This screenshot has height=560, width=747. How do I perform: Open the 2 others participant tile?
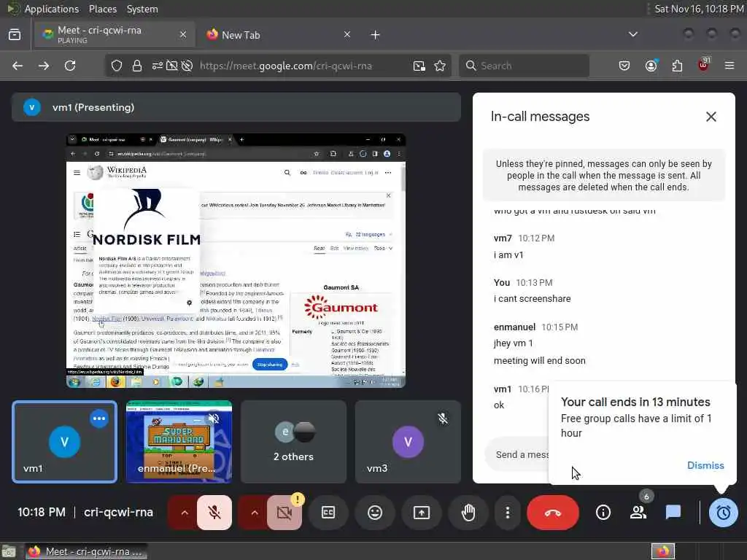293,441
